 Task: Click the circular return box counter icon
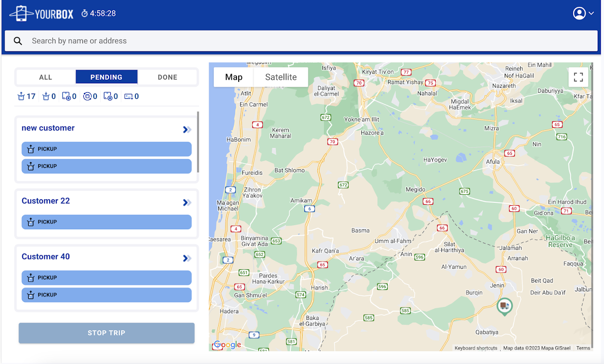tap(87, 96)
